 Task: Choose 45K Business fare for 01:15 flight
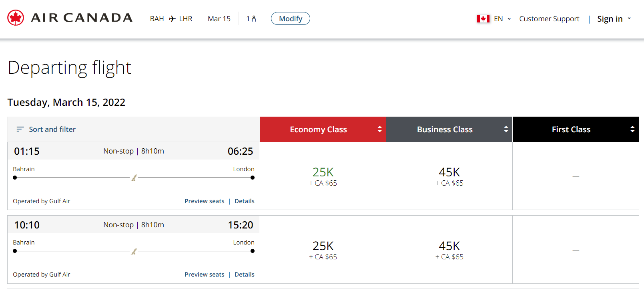pos(449,176)
